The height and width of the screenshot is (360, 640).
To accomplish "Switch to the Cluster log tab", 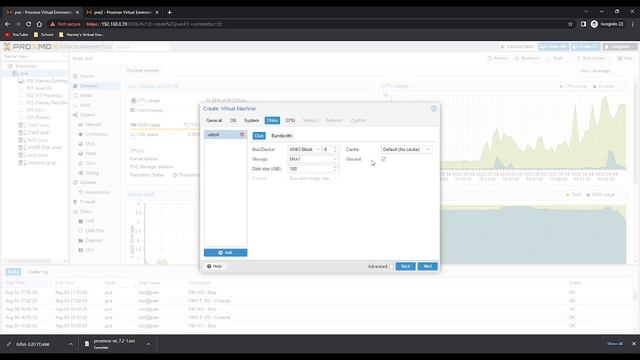I will (x=37, y=272).
